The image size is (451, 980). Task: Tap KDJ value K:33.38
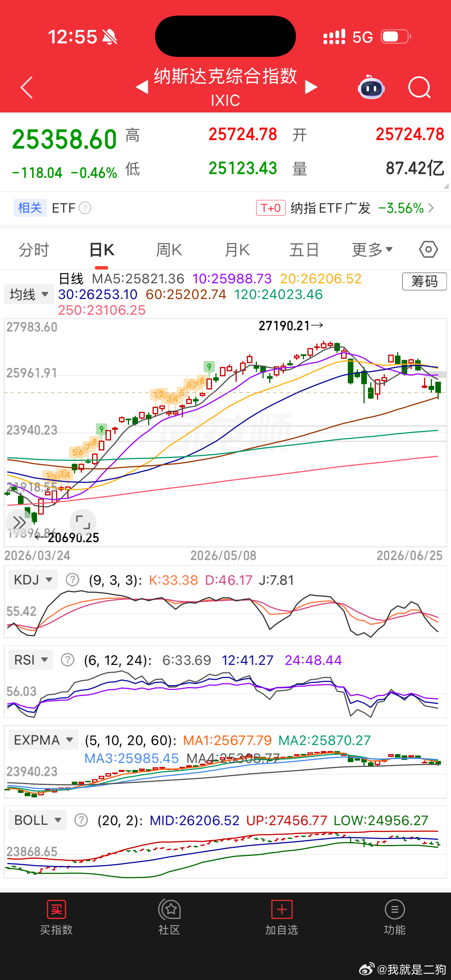(174, 580)
